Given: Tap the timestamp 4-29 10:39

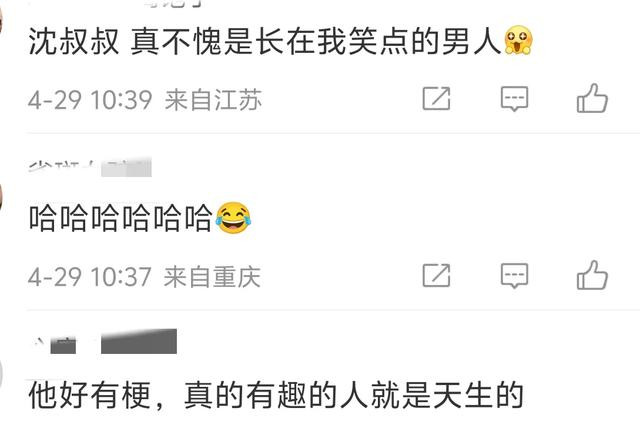Looking at the screenshot, I should (90, 100).
